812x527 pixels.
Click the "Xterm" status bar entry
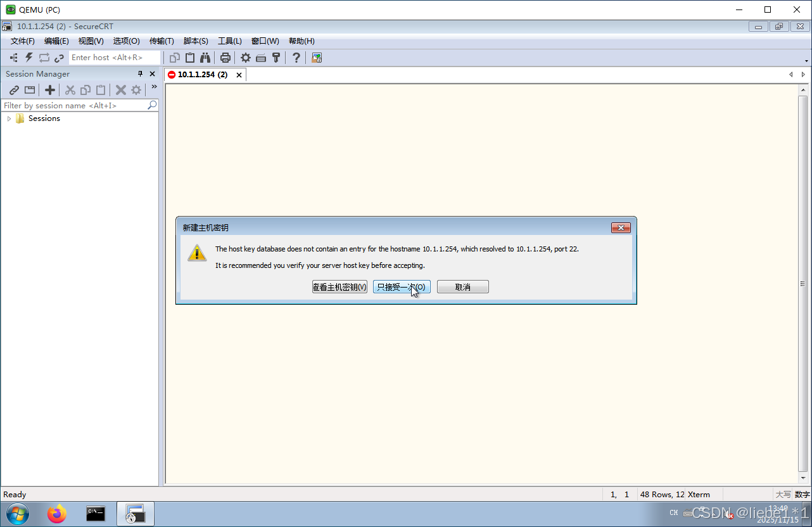pyautogui.click(x=699, y=495)
